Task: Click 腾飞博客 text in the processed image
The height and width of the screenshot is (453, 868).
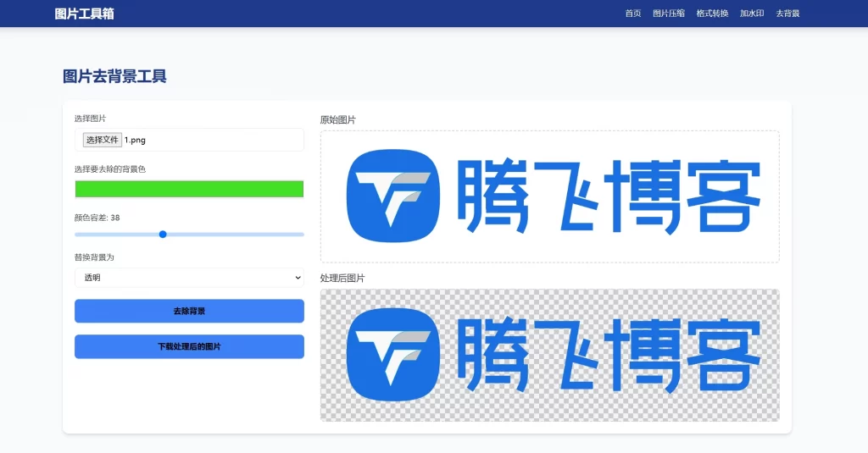Action: click(x=609, y=355)
